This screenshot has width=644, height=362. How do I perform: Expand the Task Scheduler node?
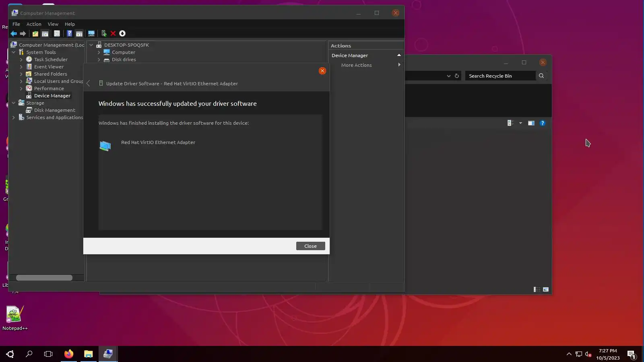(x=21, y=60)
